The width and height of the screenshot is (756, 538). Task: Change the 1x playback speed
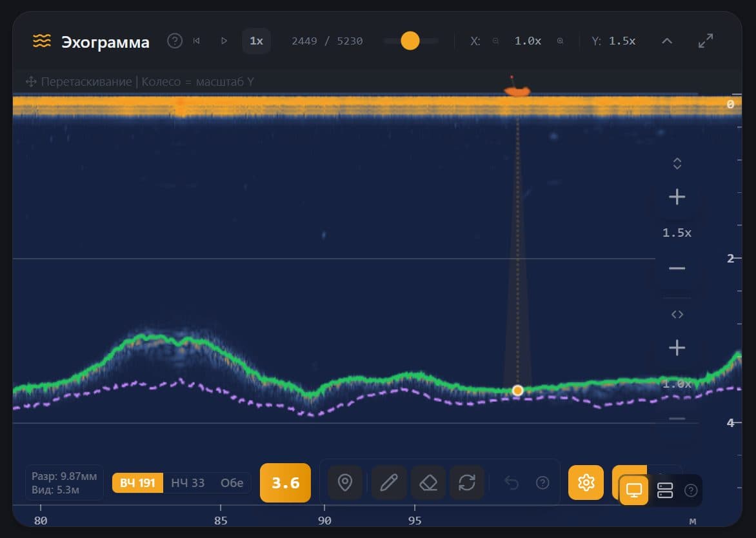[256, 41]
